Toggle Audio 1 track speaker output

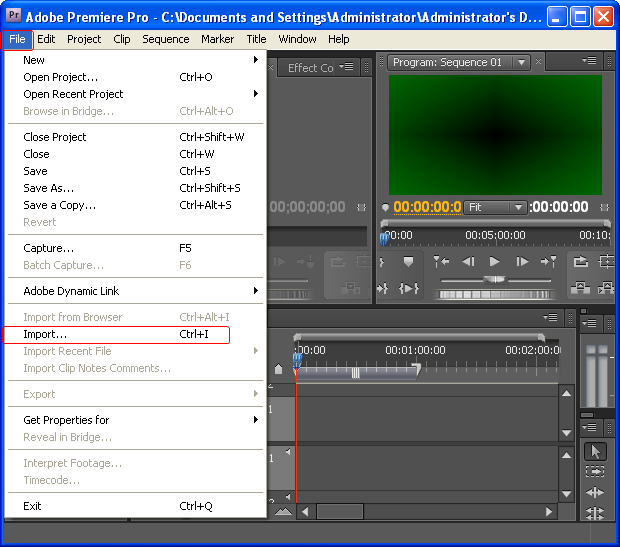(288, 451)
